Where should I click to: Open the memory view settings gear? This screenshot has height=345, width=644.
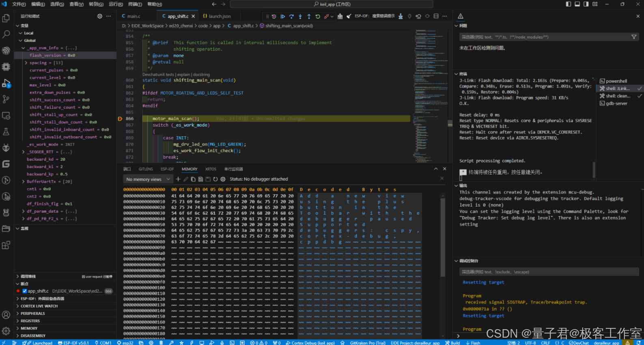pyautogui.click(x=223, y=179)
